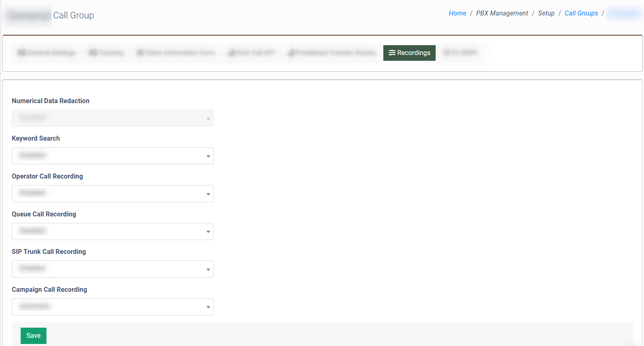Open the Client Information Form tab
This screenshot has height=346, width=644.
click(x=176, y=53)
